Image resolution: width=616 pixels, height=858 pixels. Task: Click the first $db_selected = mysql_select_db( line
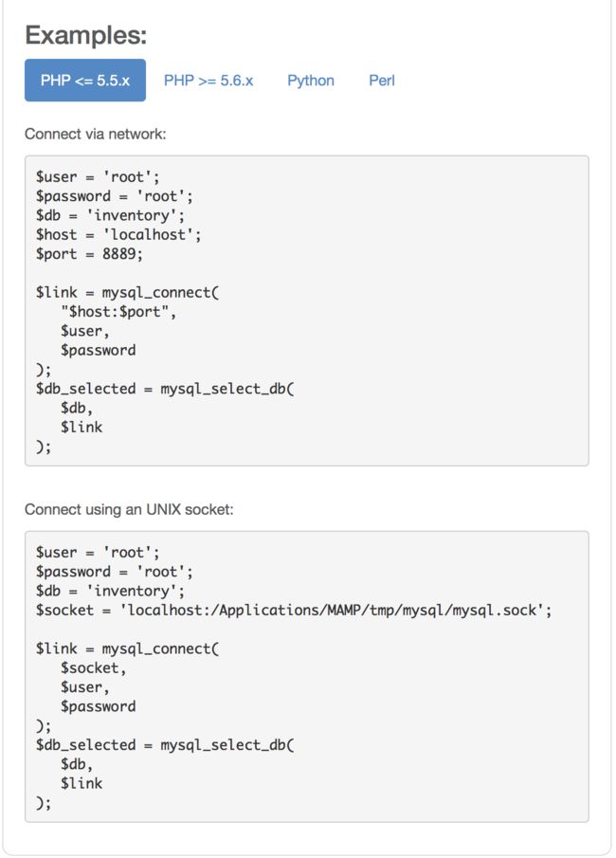pyautogui.click(x=165, y=389)
